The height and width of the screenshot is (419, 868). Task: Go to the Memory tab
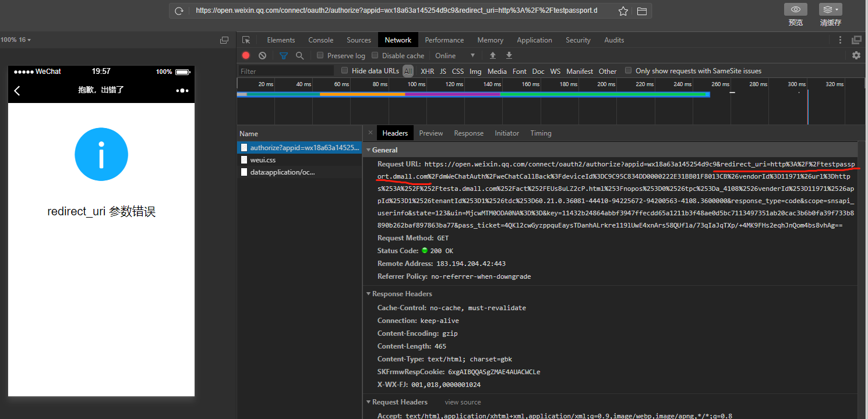491,40
